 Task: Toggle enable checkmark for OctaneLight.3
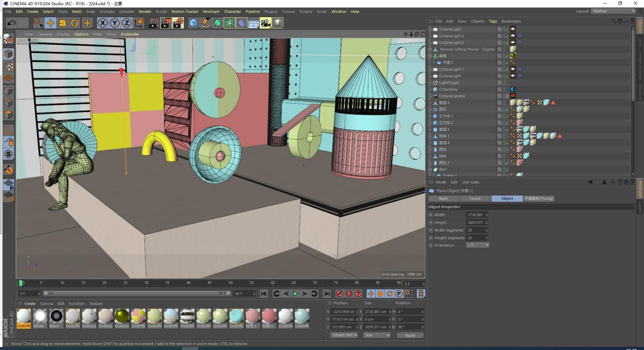507,36
